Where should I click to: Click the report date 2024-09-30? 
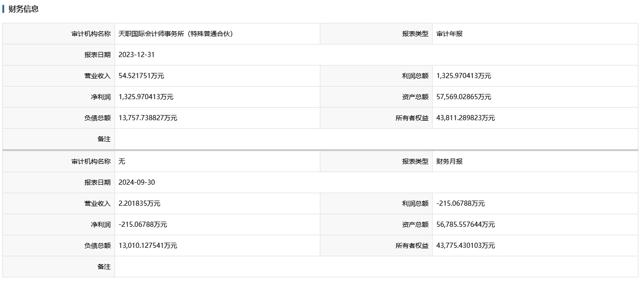click(x=137, y=182)
